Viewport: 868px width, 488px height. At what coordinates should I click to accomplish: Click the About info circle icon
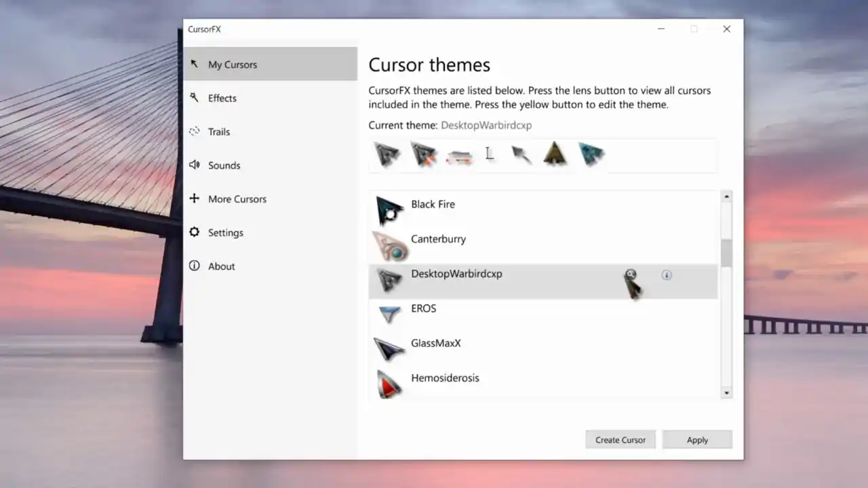coord(195,266)
